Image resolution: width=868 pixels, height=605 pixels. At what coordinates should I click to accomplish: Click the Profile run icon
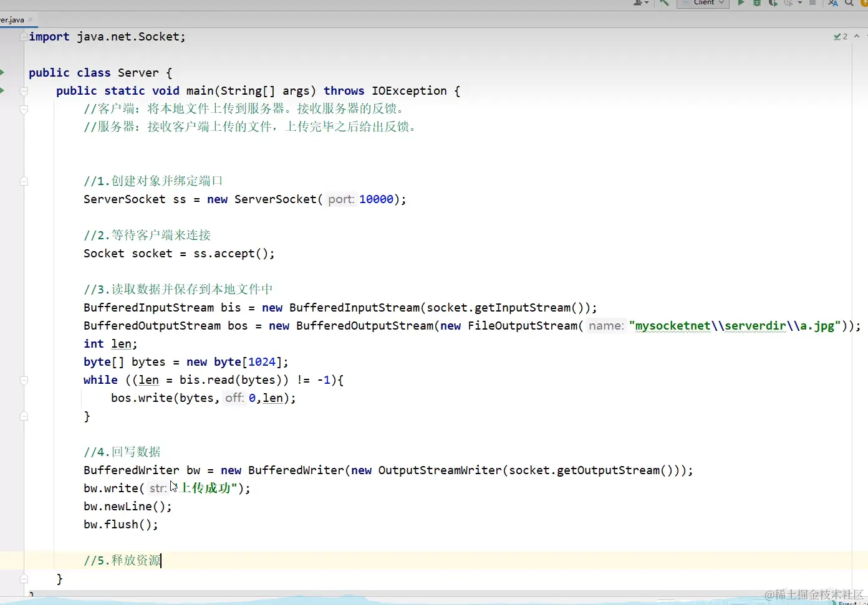(x=788, y=3)
